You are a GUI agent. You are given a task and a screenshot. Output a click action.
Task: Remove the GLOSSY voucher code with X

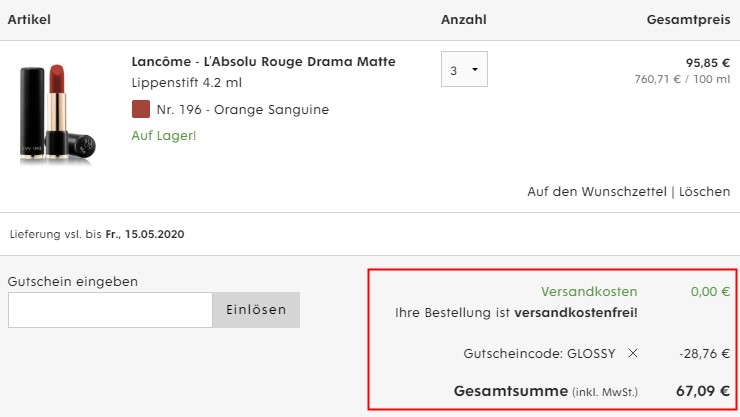pyautogui.click(x=633, y=353)
